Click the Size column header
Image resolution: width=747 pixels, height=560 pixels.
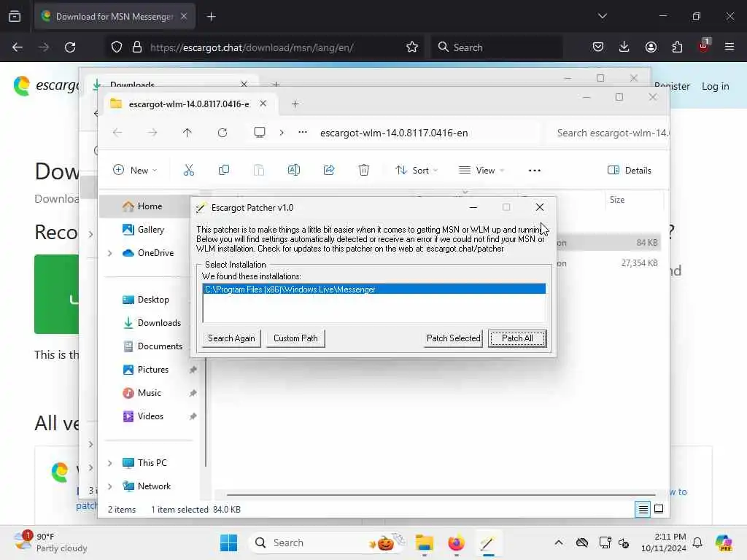point(634,200)
